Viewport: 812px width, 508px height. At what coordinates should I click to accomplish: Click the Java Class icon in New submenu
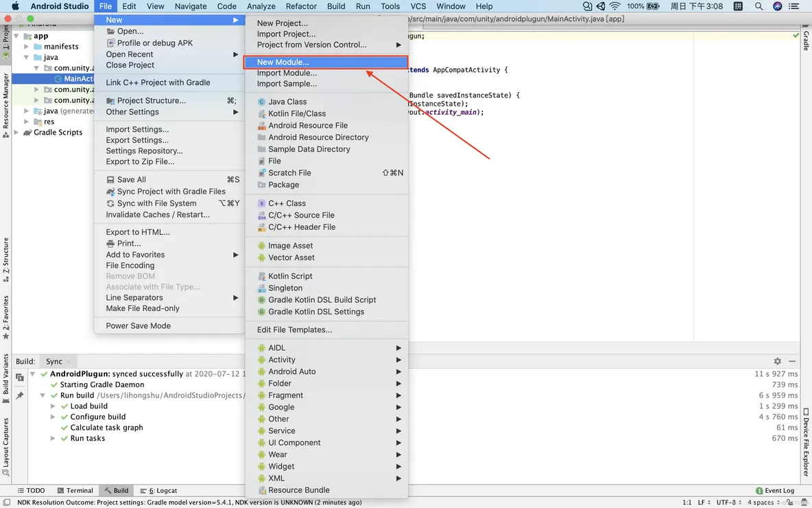tap(261, 102)
